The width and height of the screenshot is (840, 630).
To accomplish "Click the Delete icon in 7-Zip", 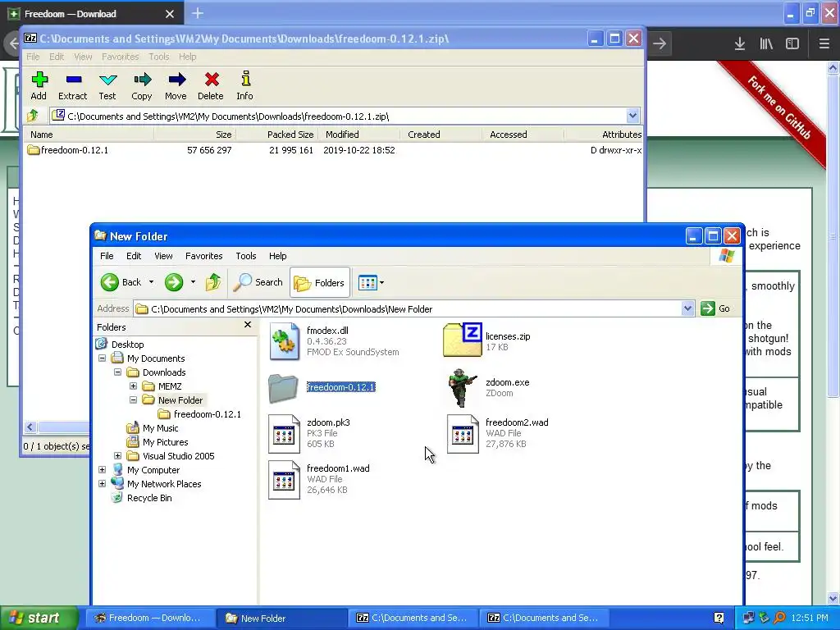I will point(211,80).
